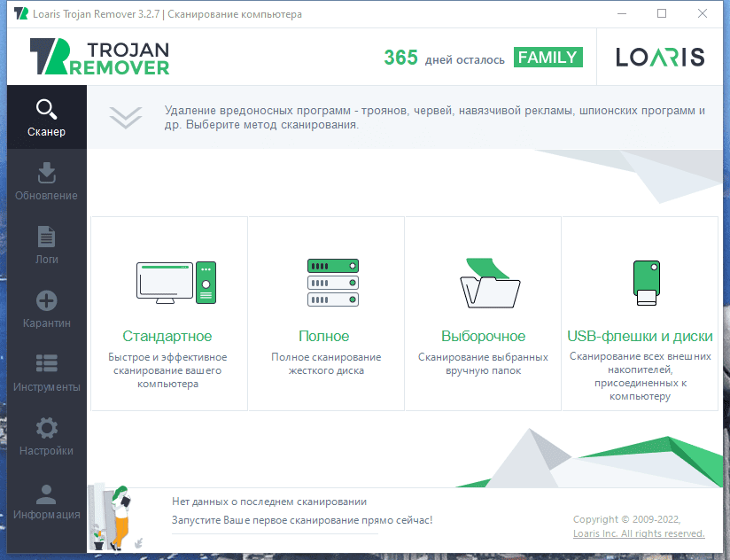Choose the Выборочное scan title
This screenshot has height=560, width=730.
tap(483, 337)
